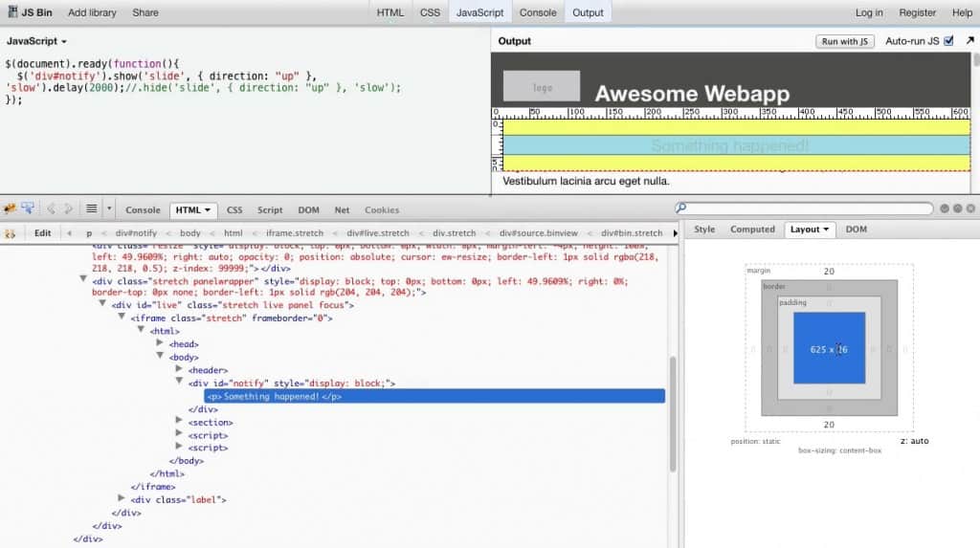Select body in the breadcrumb path
The image size is (980, 548).
(x=190, y=233)
